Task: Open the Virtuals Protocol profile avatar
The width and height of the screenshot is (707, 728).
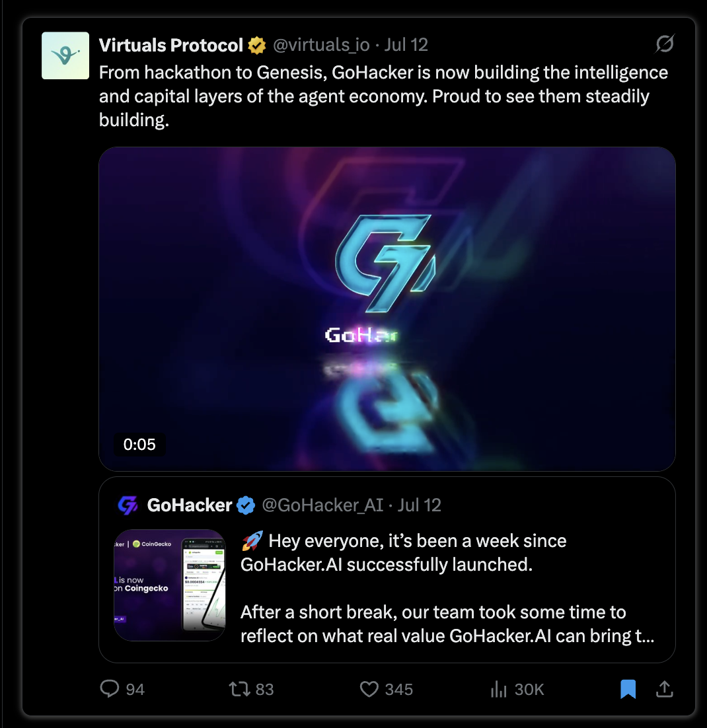Action: click(x=65, y=55)
